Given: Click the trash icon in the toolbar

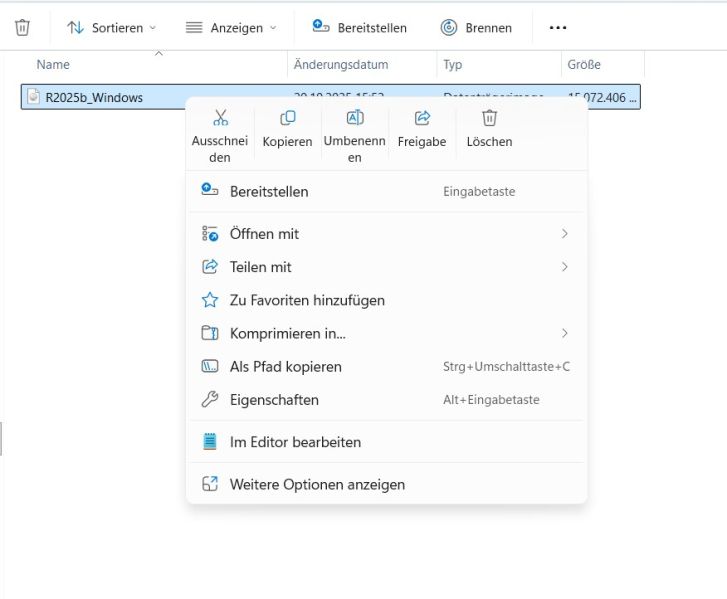Looking at the screenshot, I should click(x=22, y=28).
